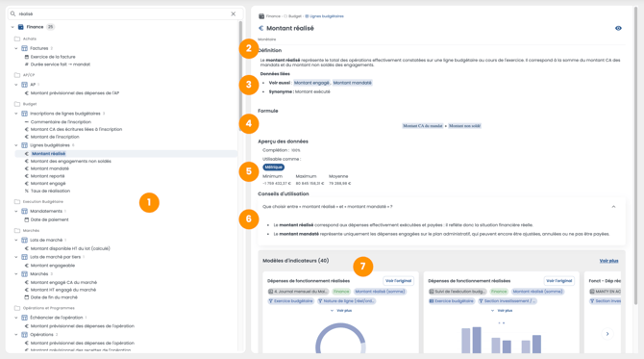Click text icon beside Commentaire de l'inscription
The height and width of the screenshot is (359, 644).
point(27,121)
